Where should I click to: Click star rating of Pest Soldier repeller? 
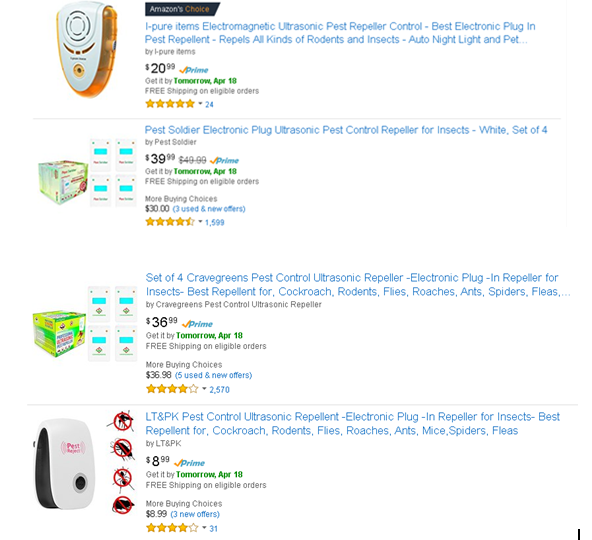pyautogui.click(x=170, y=222)
